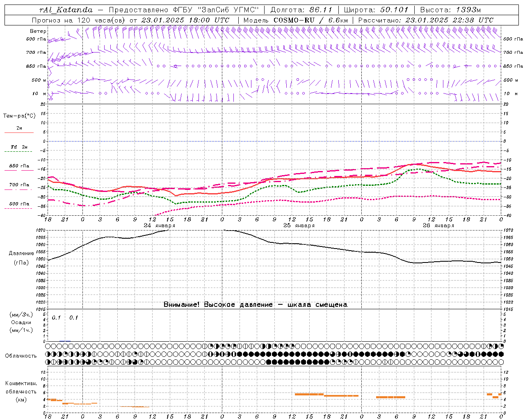This screenshot has height=420, width=525.
Task: Click the computed time Рассчитано: 23.01.2025 22:38 UTC
Action: 426,20
